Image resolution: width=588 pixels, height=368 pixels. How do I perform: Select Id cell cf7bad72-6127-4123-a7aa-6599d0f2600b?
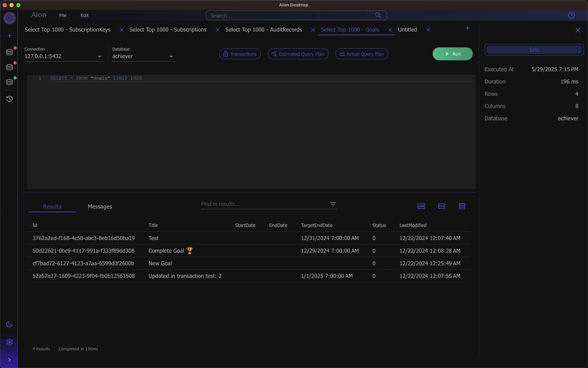tap(83, 263)
